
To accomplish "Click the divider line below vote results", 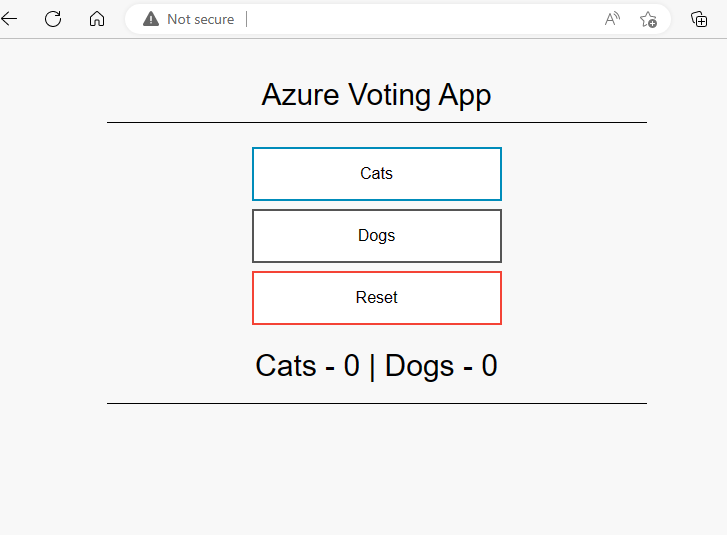I will (x=376, y=403).
